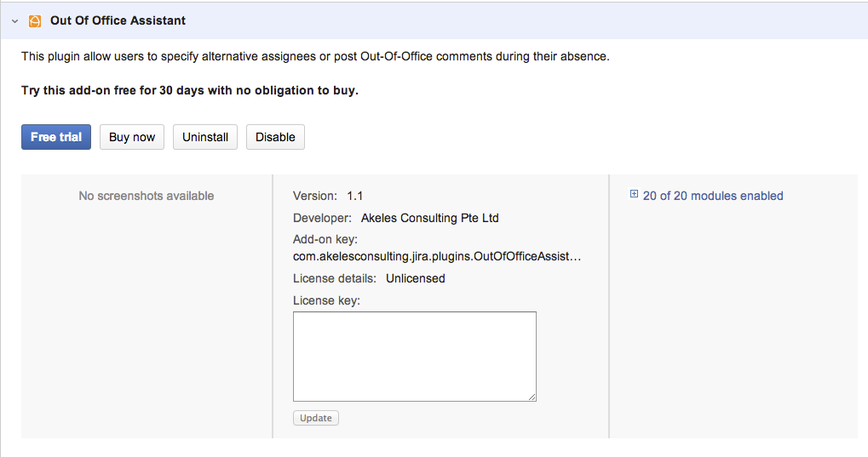
Task: Open the 20 of 20 modules enabled link
Action: pos(713,196)
